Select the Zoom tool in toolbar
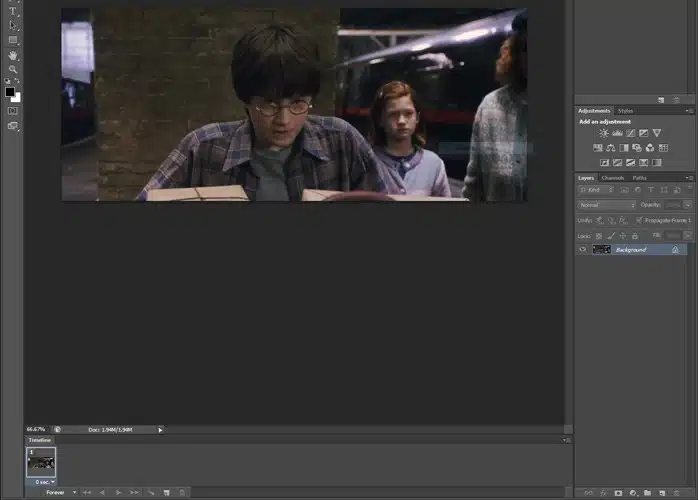 12,69
